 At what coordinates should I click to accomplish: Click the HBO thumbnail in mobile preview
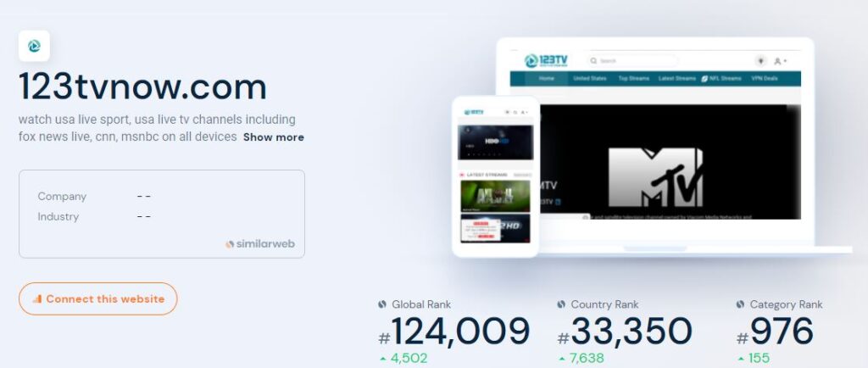pyautogui.click(x=495, y=142)
